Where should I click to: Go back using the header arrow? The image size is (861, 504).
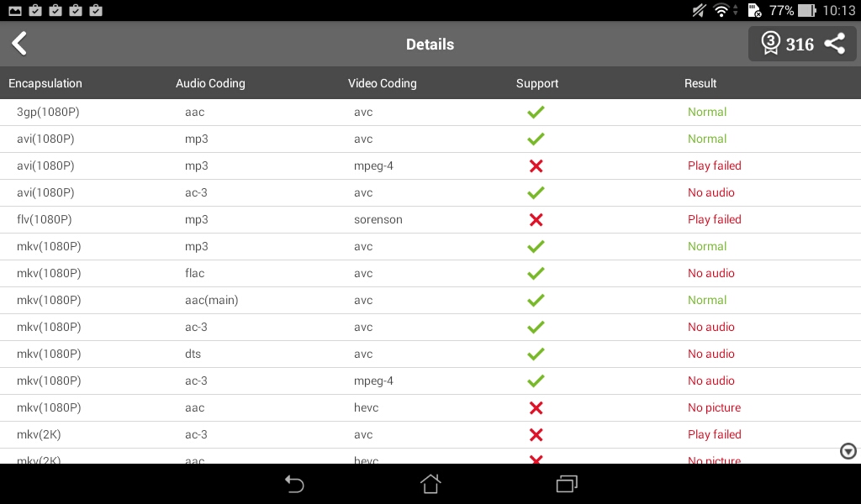20,44
